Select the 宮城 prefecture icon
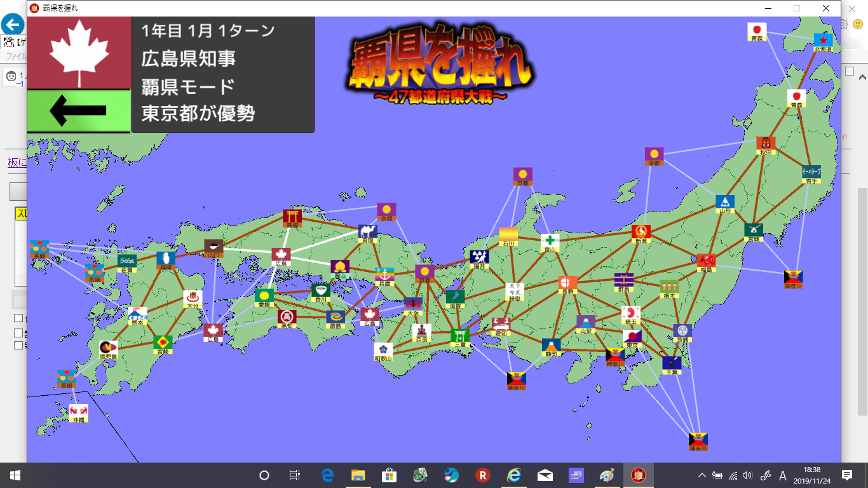 [754, 233]
